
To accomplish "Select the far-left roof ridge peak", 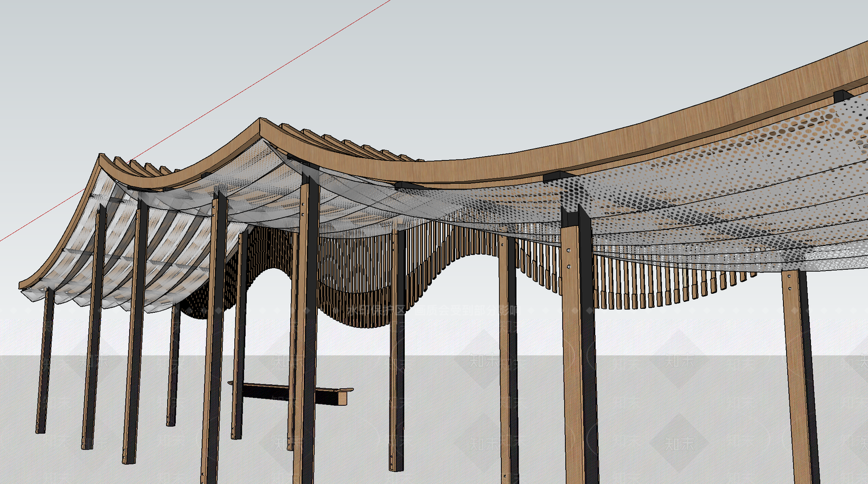I will 101,158.
